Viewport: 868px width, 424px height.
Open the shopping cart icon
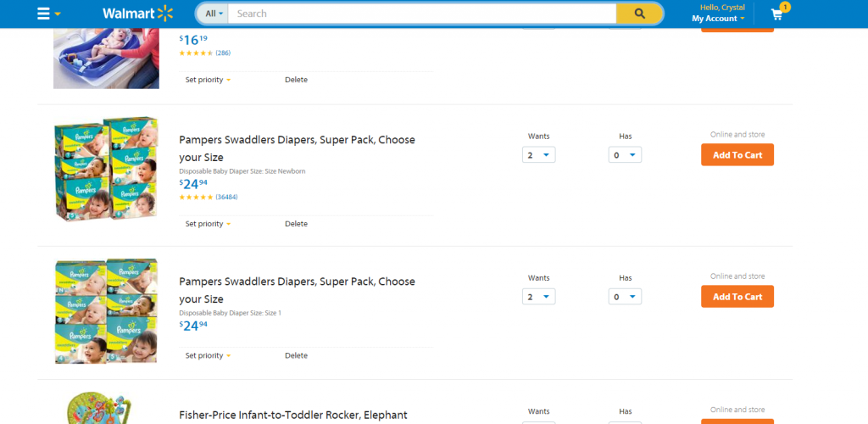click(777, 15)
